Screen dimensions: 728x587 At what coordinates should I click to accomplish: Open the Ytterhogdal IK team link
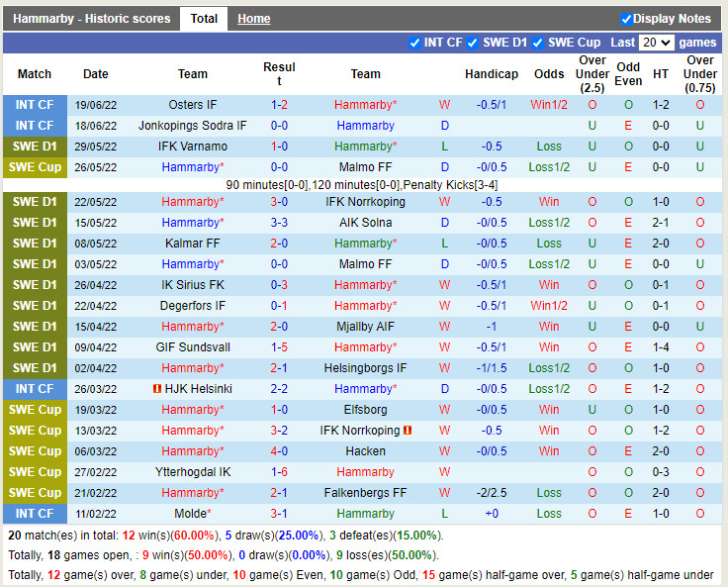(193, 472)
